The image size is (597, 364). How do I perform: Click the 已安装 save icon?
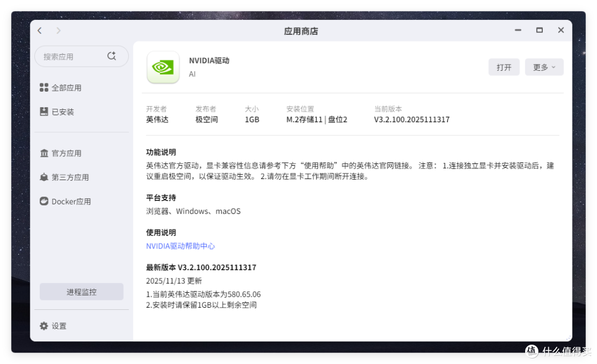44,112
